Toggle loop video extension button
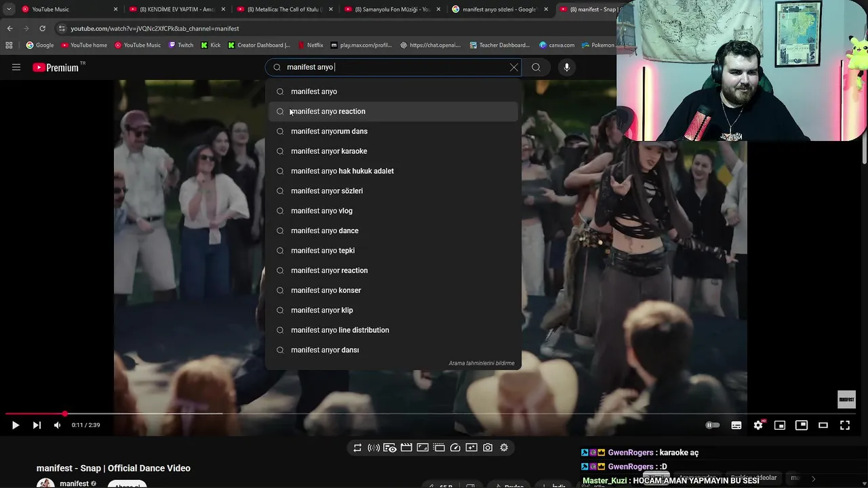Screen dimensions: 868x488 tap(357, 447)
